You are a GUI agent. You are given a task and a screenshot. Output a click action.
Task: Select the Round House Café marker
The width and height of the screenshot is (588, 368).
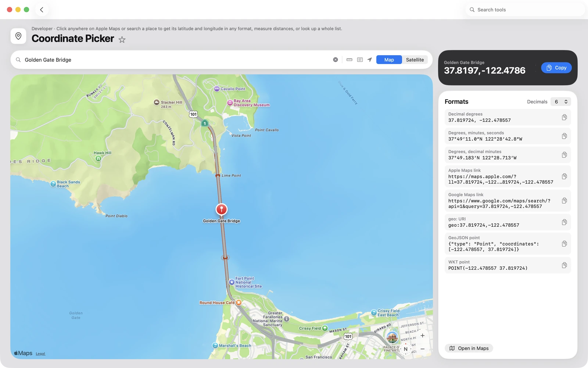click(239, 302)
